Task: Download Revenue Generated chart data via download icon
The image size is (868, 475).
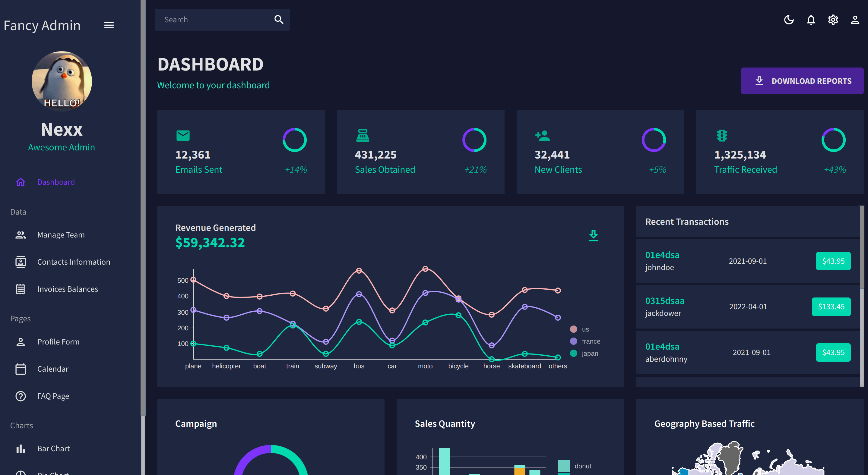Action: [x=593, y=235]
